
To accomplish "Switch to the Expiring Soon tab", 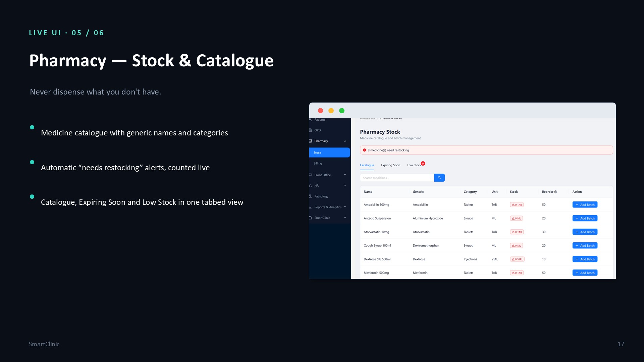I will point(390,165).
